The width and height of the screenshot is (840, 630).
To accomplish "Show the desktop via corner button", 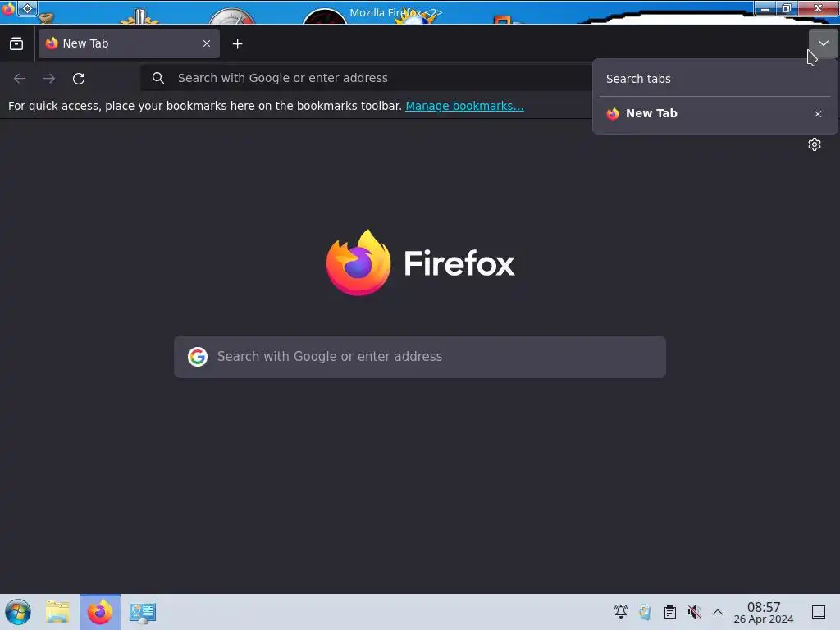I will point(819,612).
